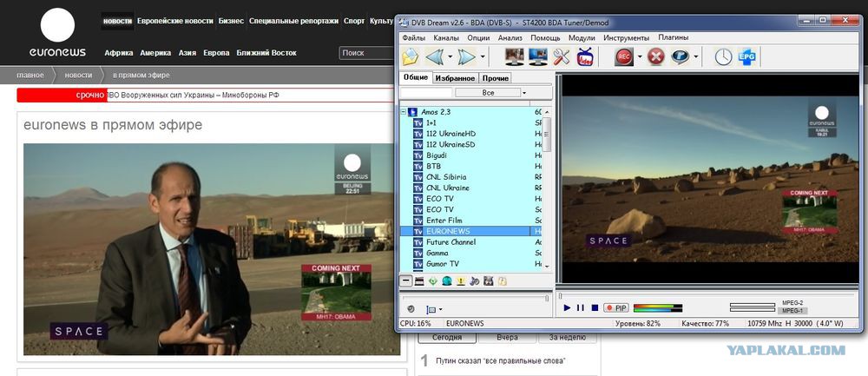This screenshot has height=376, width=868.
Task: Click the first monitor display icon in the toolbar
Action: [514, 56]
